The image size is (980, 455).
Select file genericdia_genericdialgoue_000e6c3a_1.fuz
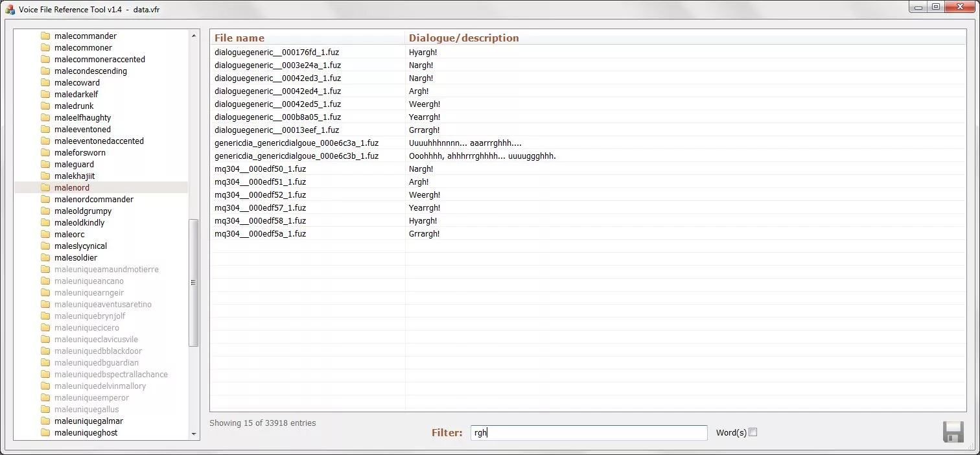[x=296, y=143]
